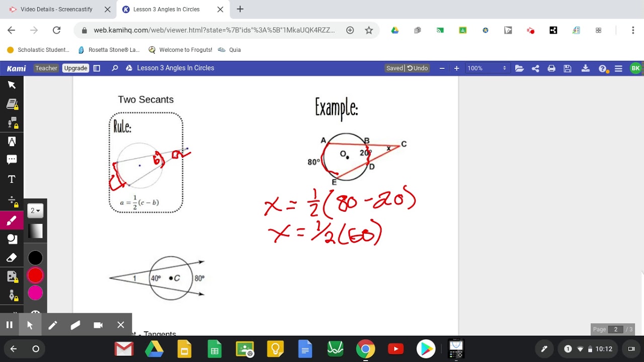644x362 pixels.
Task: Open the BK user profile avatar
Action: 635,68
